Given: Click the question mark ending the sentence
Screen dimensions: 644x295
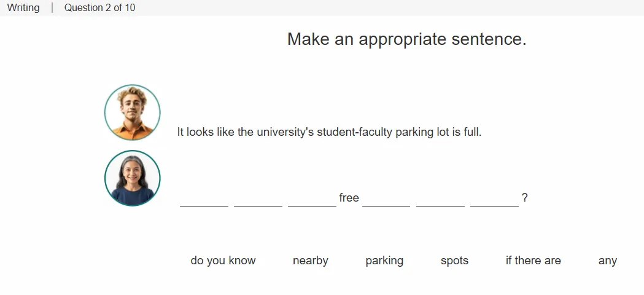Looking at the screenshot, I should 524,198.
